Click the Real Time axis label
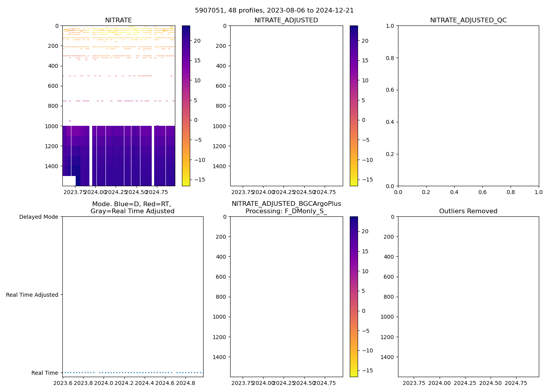549x392 pixels. click(x=45, y=373)
